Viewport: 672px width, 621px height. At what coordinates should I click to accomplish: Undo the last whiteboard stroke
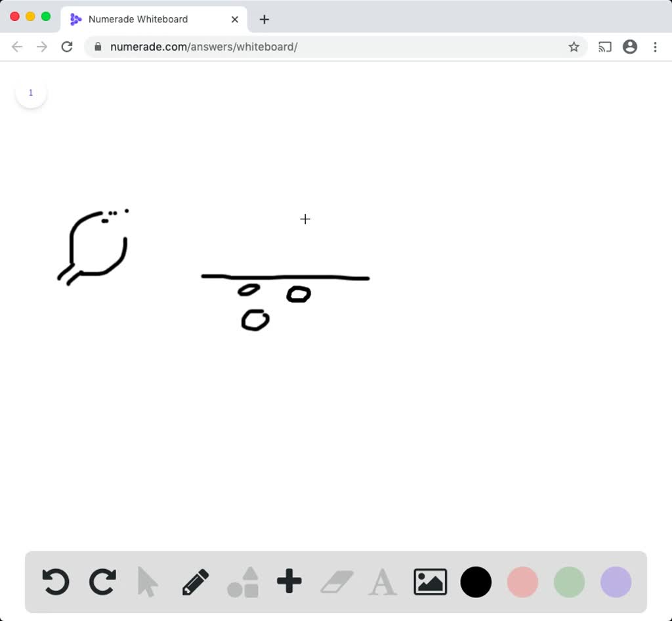pos(56,582)
